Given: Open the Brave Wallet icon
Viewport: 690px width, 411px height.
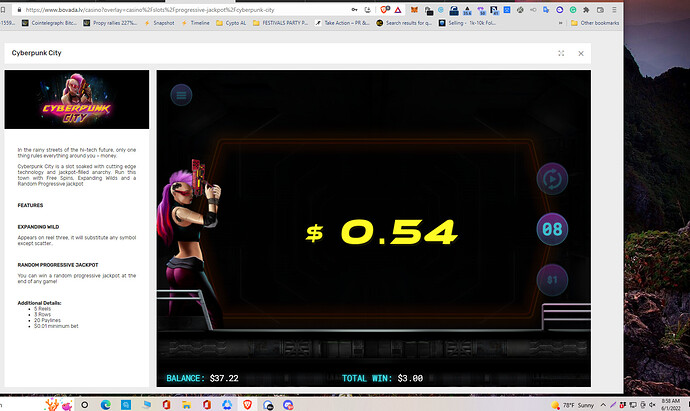Looking at the screenshot, I should [x=600, y=10].
